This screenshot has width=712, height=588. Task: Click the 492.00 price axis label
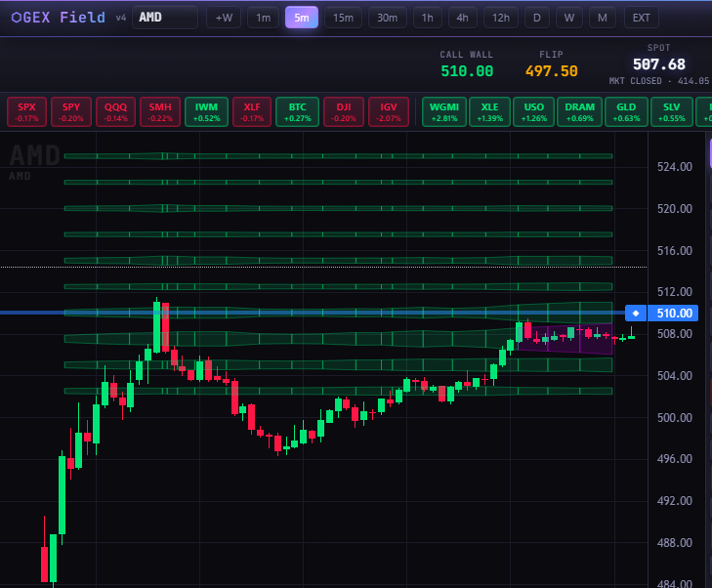(675, 501)
